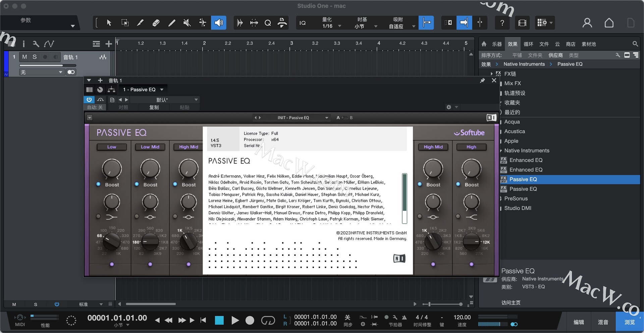Screen dimensions: 644x333
Task: Open the plugin window gear settings
Action: click(x=449, y=107)
